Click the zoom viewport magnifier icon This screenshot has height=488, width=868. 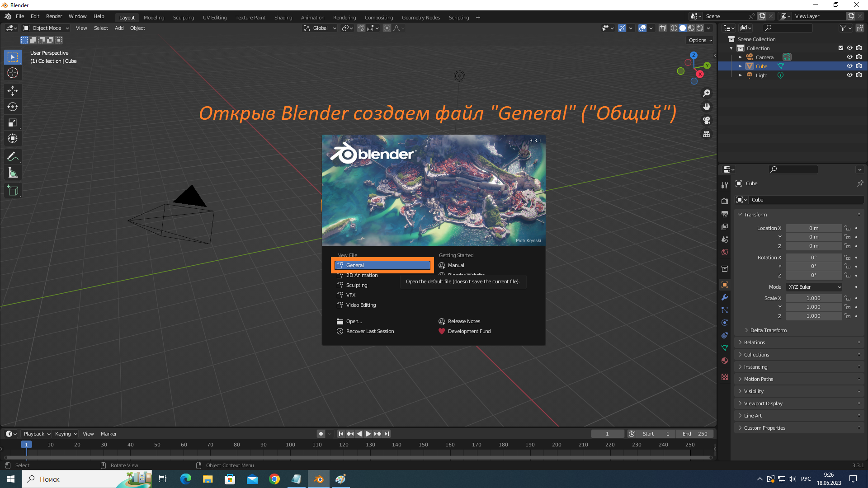pos(707,93)
